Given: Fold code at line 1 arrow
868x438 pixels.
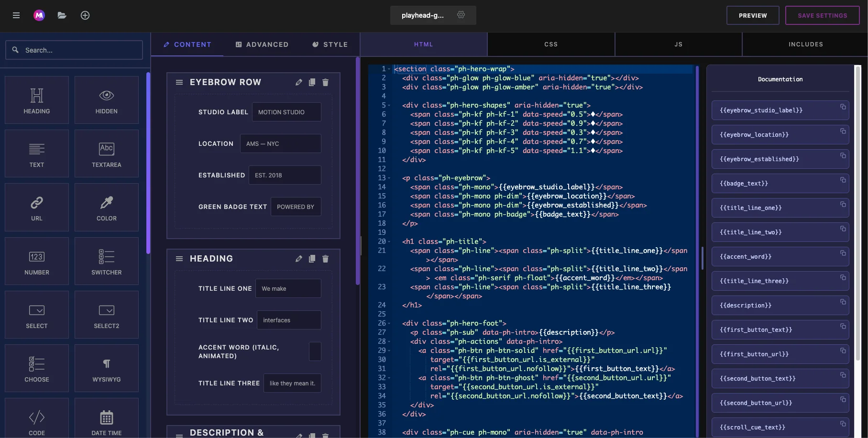Looking at the screenshot, I should tap(389, 69).
